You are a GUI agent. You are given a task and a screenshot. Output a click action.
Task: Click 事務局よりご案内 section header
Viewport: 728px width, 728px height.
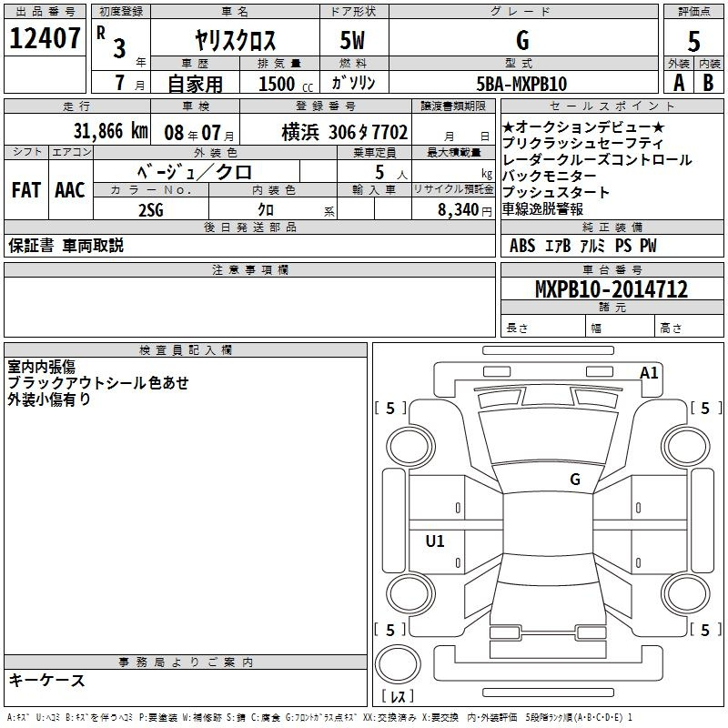point(186,662)
